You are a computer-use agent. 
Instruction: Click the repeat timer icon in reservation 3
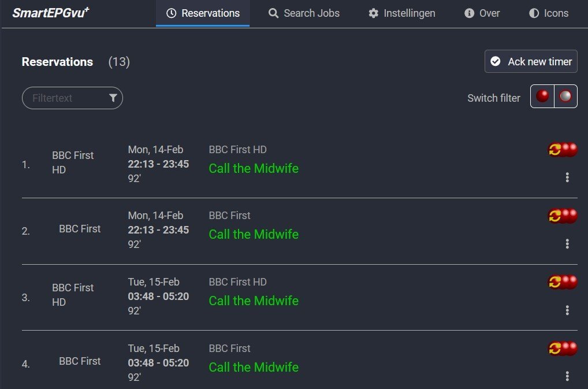coord(556,282)
